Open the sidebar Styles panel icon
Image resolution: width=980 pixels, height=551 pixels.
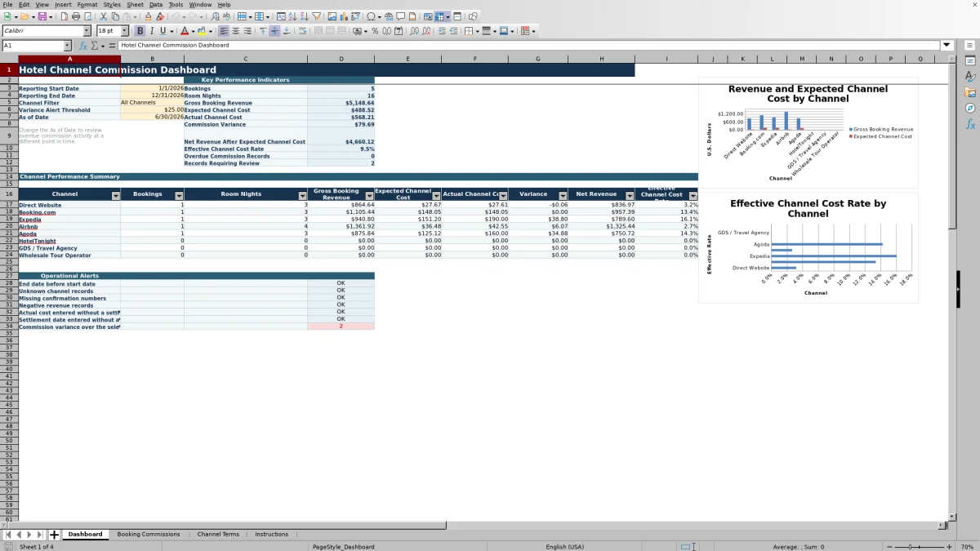(970, 77)
